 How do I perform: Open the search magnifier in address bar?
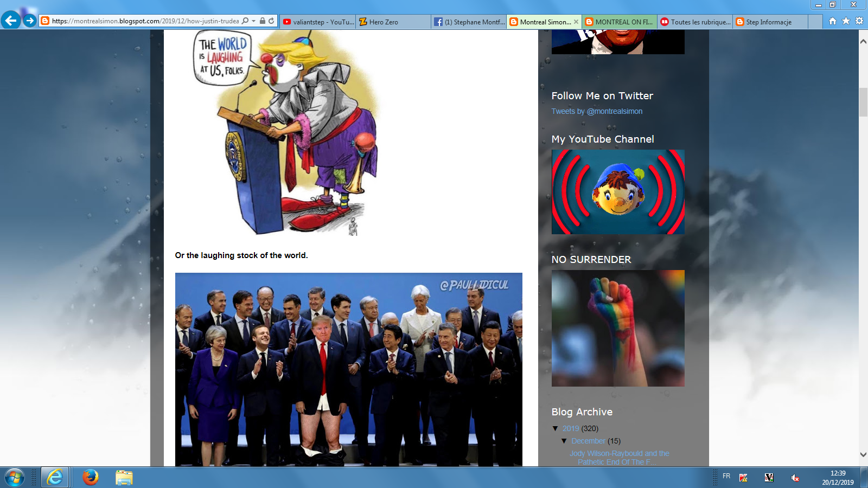click(x=245, y=21)
